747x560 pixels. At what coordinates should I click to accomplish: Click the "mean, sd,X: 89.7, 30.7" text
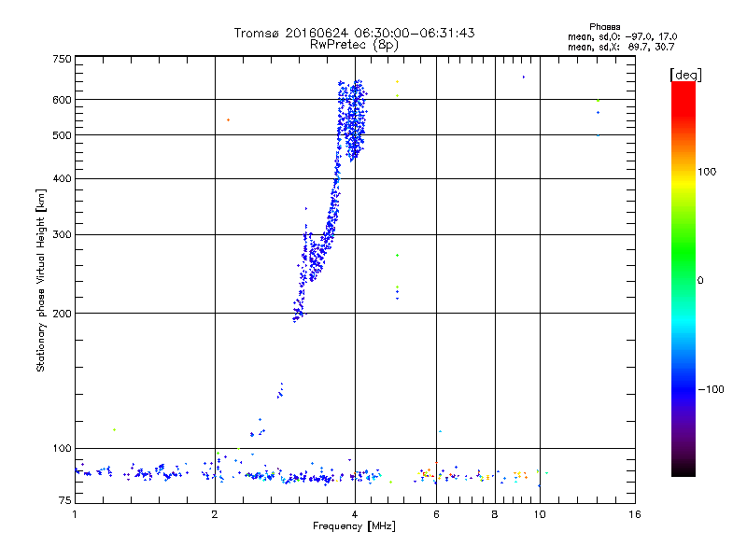pyautogui.click(x=621, y=47)
